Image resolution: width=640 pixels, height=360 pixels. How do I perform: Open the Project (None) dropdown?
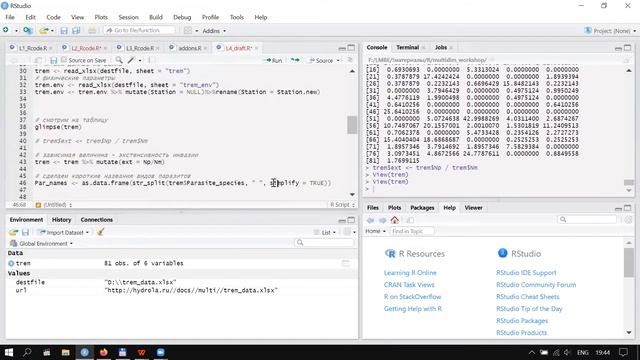[x=610, y=31]
